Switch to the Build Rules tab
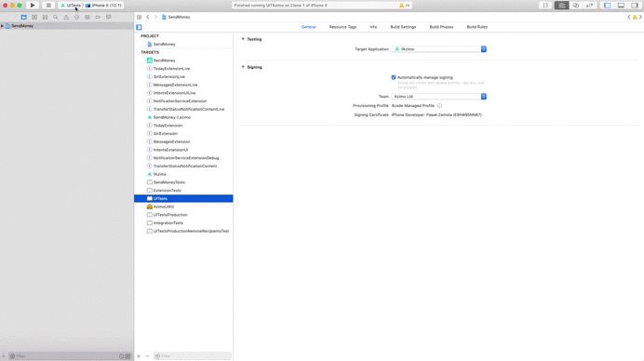This screenshot has width=644, height=361. point(476,27)
